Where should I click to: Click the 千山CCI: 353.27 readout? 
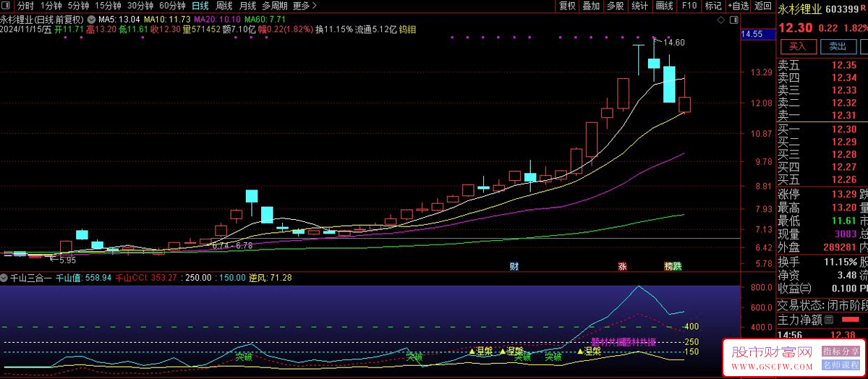point(148,278)
